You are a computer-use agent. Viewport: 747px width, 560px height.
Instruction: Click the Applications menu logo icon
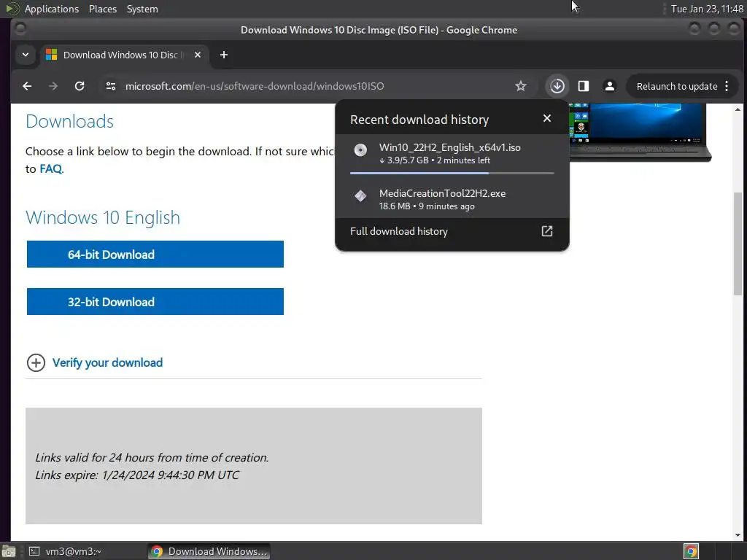click(12, 9)
